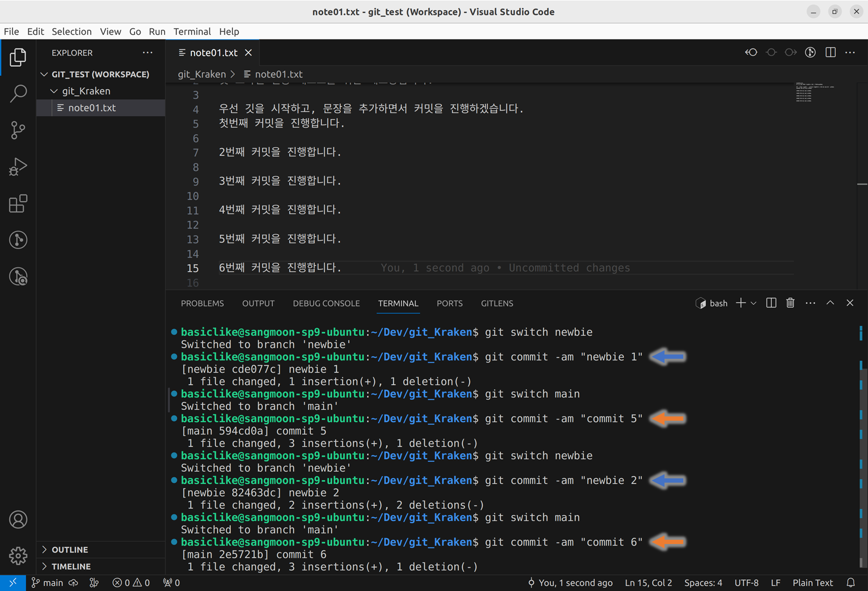Image resolution: width=868 pixels, height=591 pixels.
Task: Open remote window indicator in status bar
Action: click(13, 583)
